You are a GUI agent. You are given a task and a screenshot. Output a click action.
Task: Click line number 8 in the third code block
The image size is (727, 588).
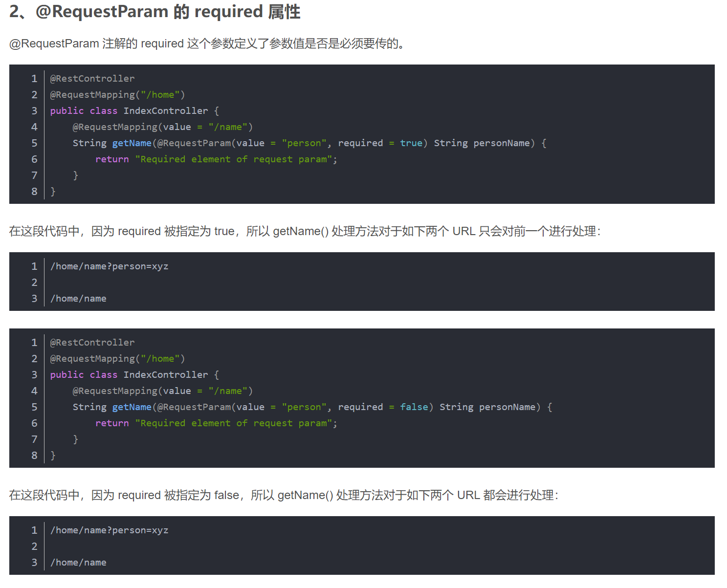click(x=34, y=455)
